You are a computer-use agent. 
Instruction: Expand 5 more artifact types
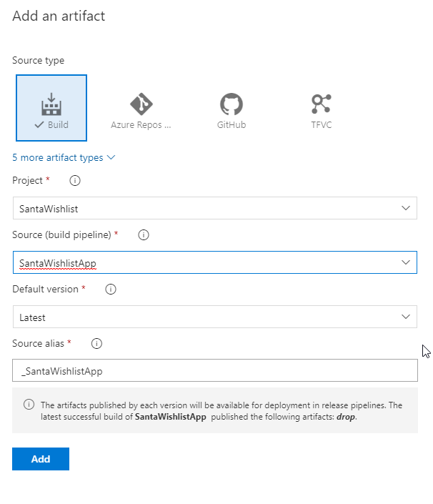[64, 157]
